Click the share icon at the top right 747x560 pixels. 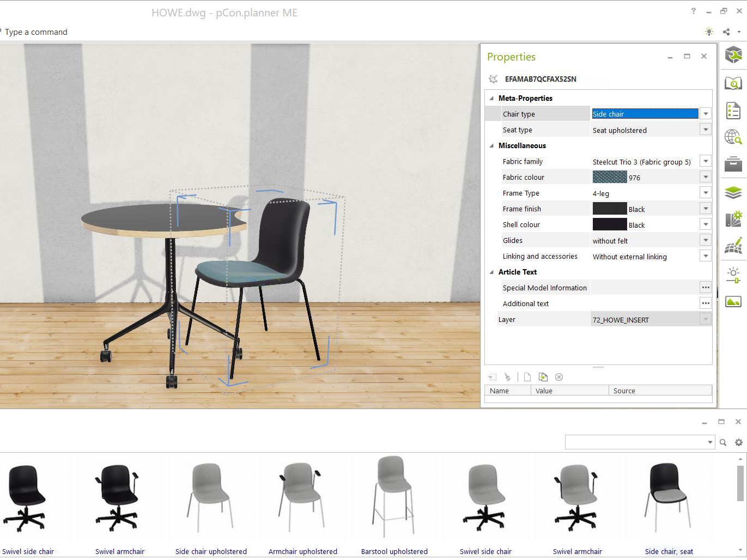tap(726, 32)
